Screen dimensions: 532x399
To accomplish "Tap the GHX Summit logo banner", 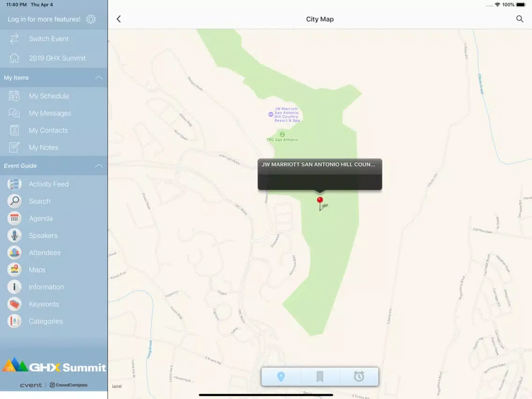I will point(54,366).
